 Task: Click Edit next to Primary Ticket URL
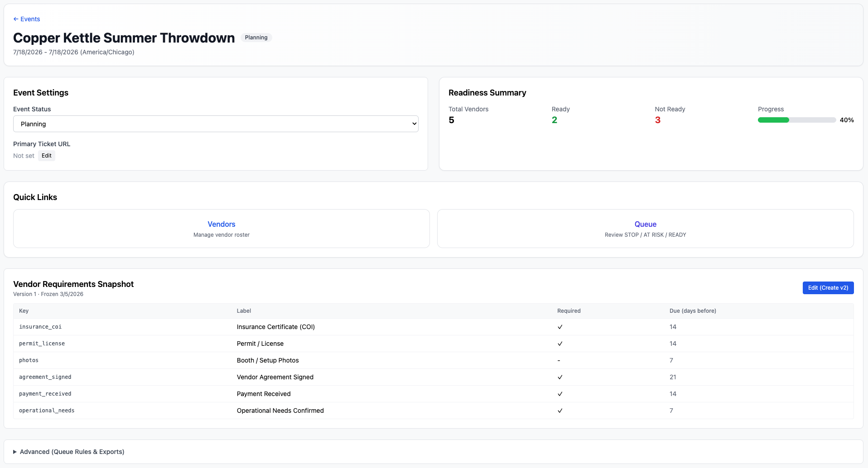[46, 155]
